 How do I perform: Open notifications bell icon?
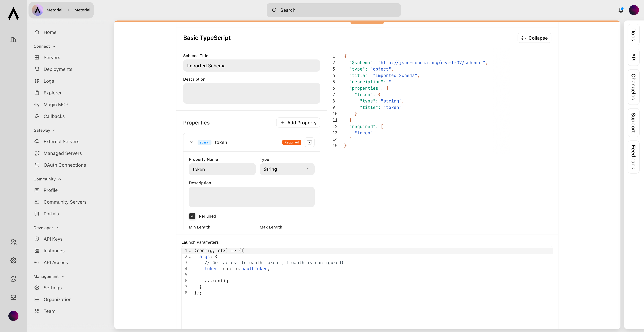click(621, 10)
